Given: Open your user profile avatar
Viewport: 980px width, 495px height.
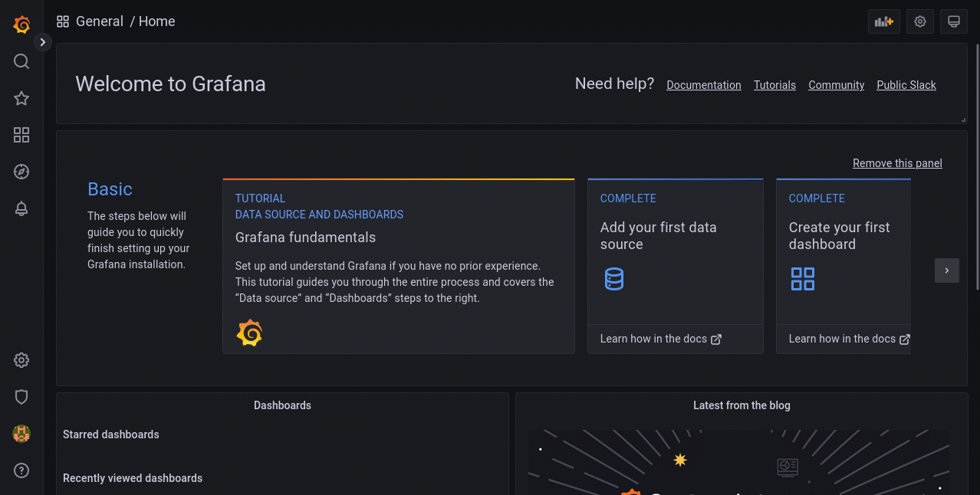Looking at the screenshot, I should pos(21,433).
